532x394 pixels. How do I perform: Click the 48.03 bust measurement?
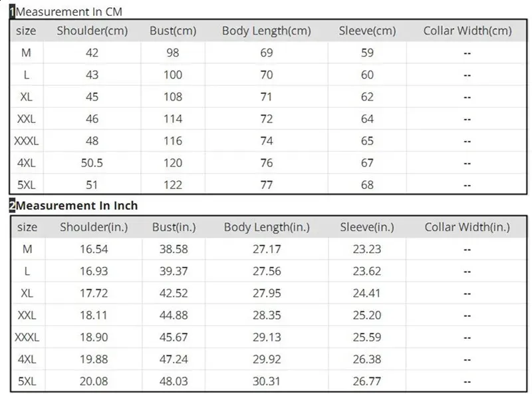[x=173, y=381]
